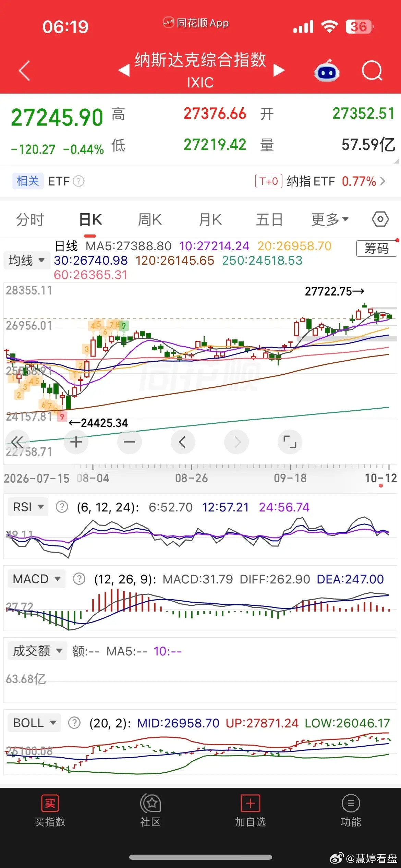Viewport: 401px width, 868px height.
Task: Tap the T+0 badge
Action: pos(269,181)
